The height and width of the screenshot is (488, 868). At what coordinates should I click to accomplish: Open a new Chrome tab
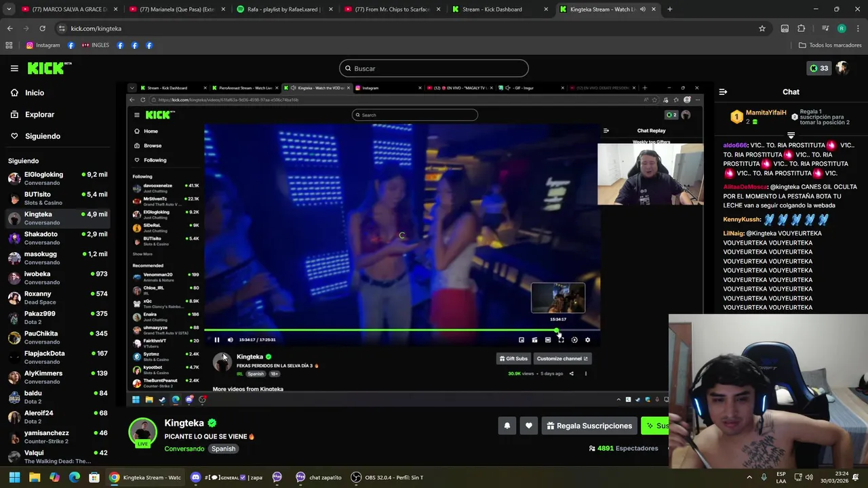(x=669, y=9)
